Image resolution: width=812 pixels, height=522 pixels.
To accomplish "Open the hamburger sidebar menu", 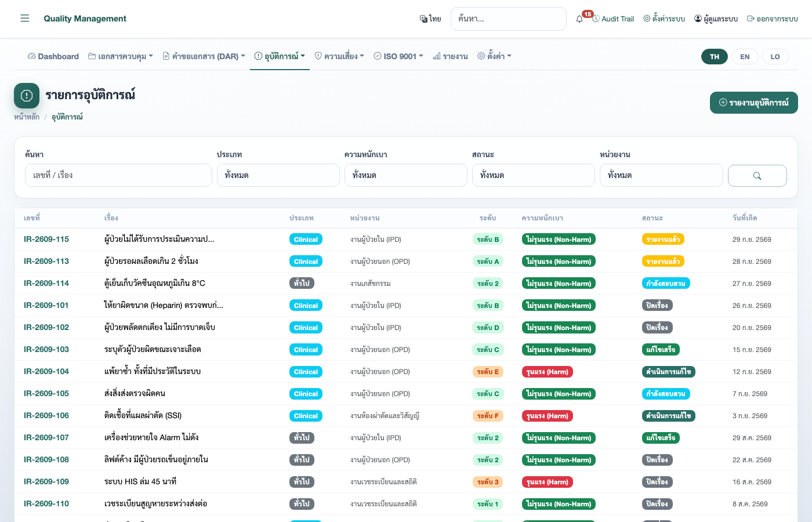I will [x=25, y=19].
